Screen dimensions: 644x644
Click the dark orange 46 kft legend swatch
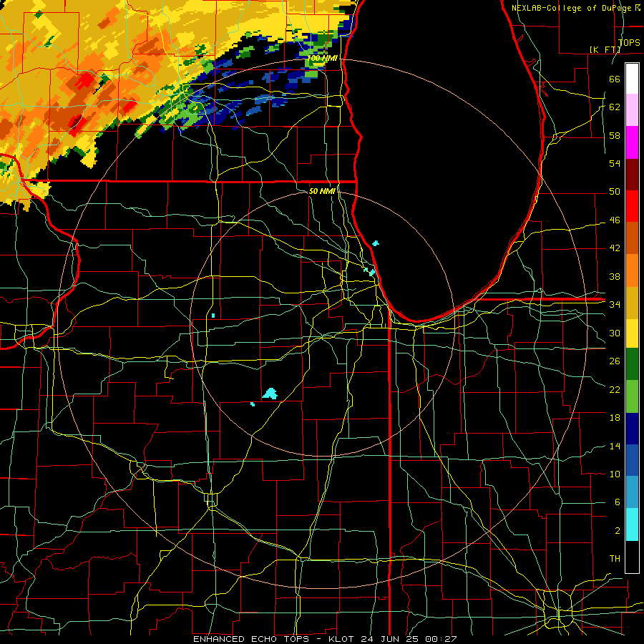(632, 238)
